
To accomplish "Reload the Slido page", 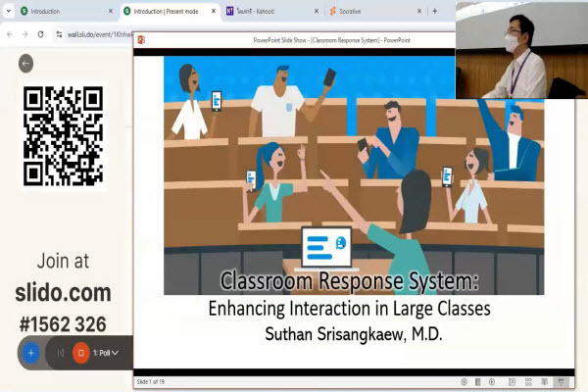I will 40,34.
